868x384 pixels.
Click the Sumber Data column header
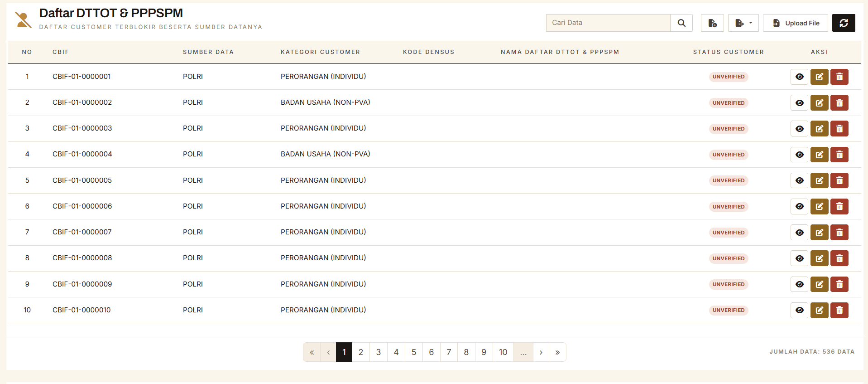(208, 52)
